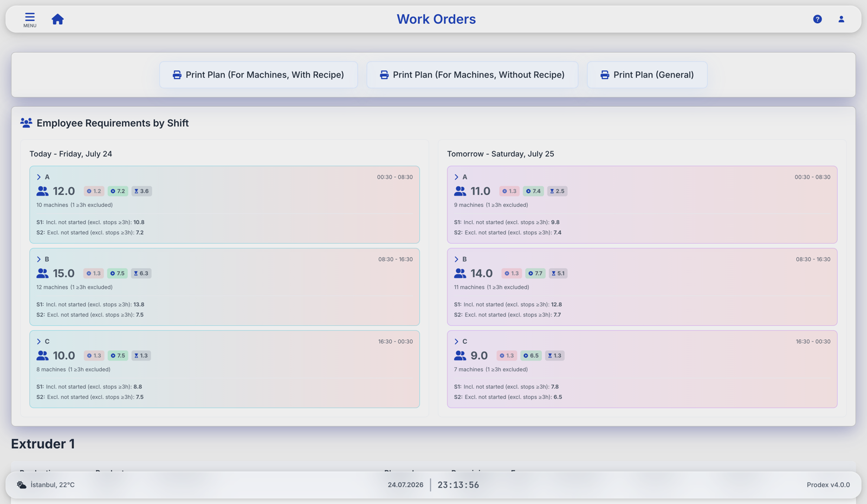This screenshot has width=867, height=504.
Task: Click hourglass 1.3 badge in today's shift C
Action: pyautogui.click(x=141, y=356)
